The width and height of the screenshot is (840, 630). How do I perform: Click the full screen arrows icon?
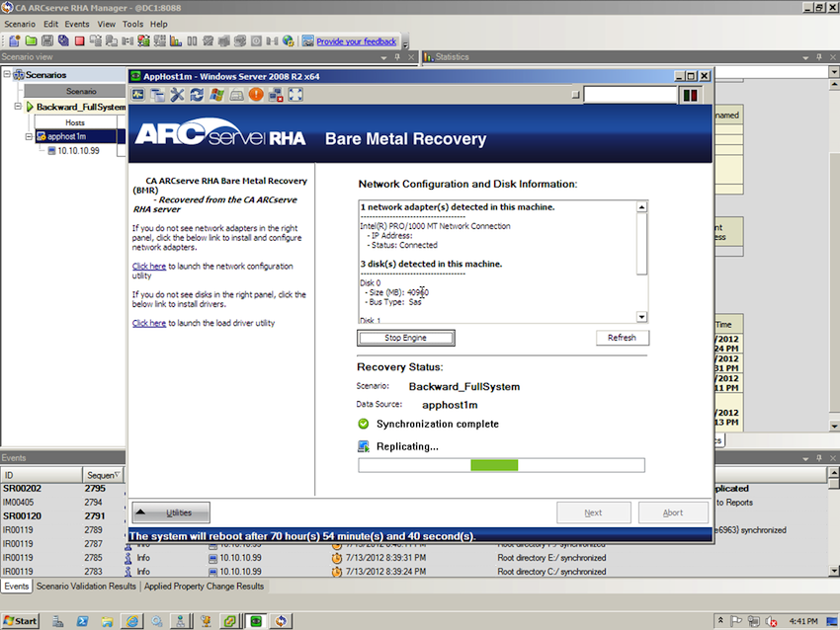pyautogui.click(x=295, y=95)
